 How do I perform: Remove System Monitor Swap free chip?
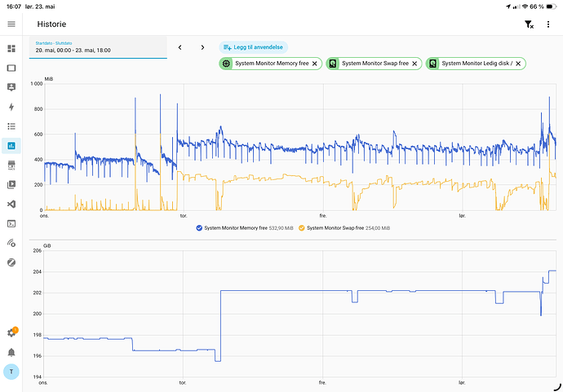coord(414,64)
